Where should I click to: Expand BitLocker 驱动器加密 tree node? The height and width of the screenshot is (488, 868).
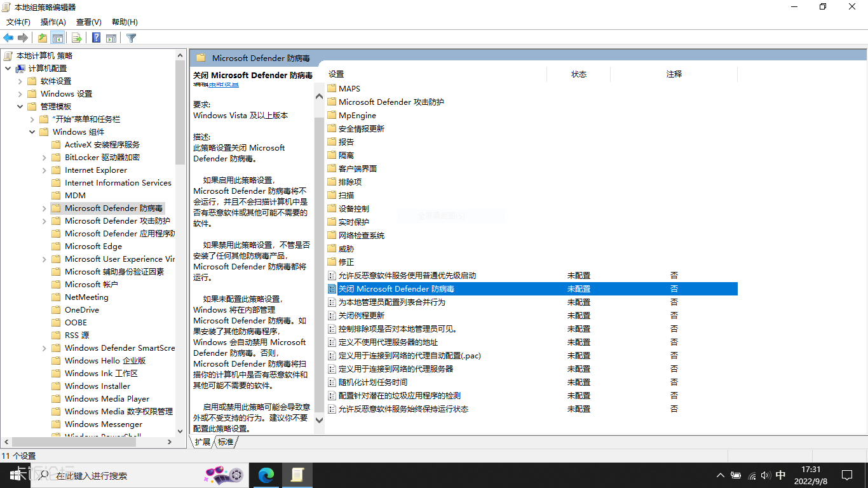[x=44, y=158]
